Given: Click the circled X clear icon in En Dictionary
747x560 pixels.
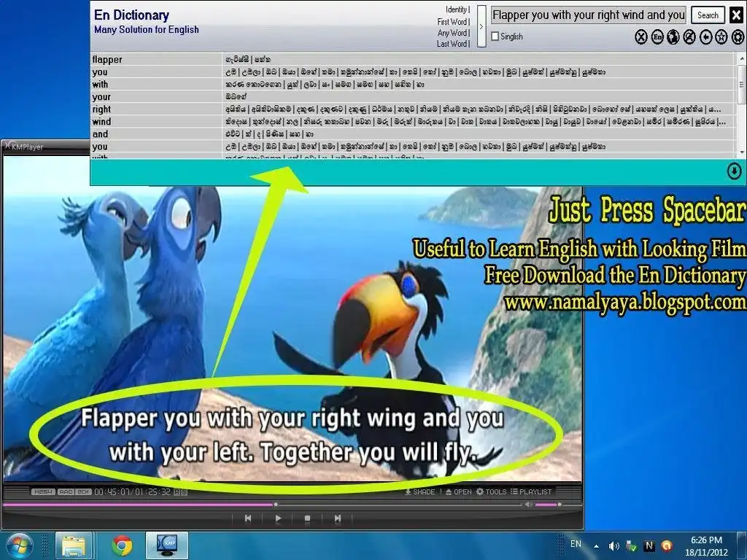Looking at the screenshot, I should 641,36.
